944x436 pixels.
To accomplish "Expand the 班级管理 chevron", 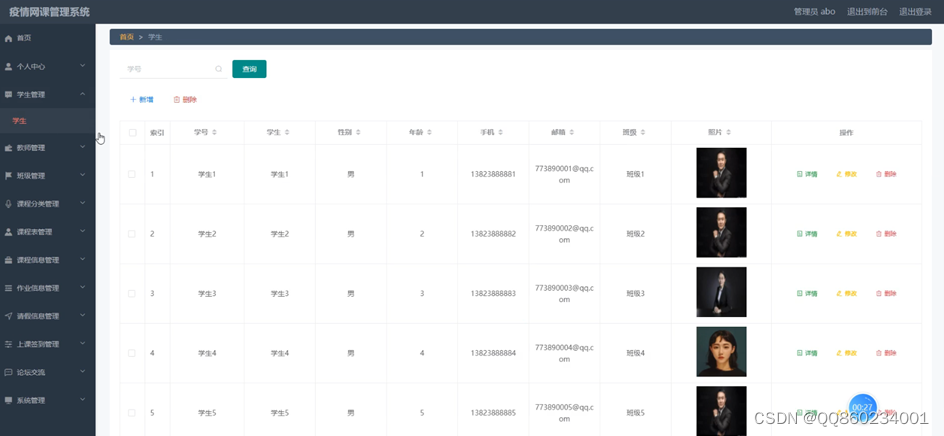I will 83,175.
